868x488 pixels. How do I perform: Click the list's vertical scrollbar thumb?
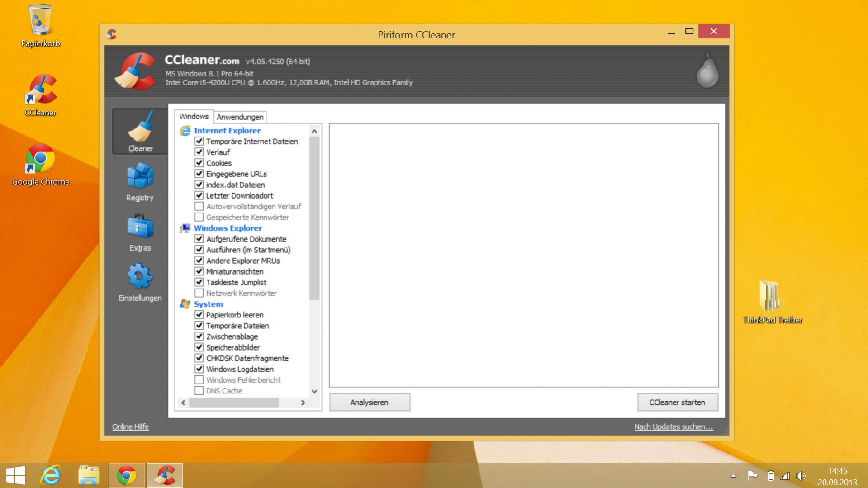pyautogui.click(x=314, y=218)
